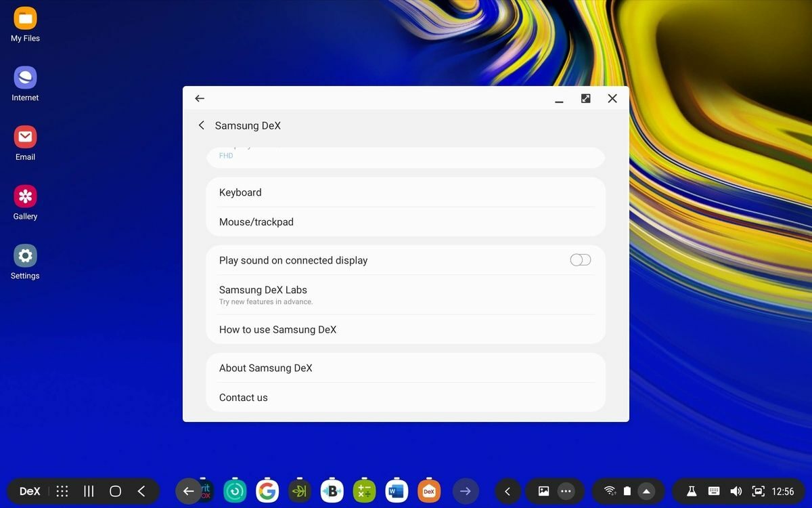812x508 pixels.
Task: Expand the quick settings panel with the up arrow
Action: point(647,491)
